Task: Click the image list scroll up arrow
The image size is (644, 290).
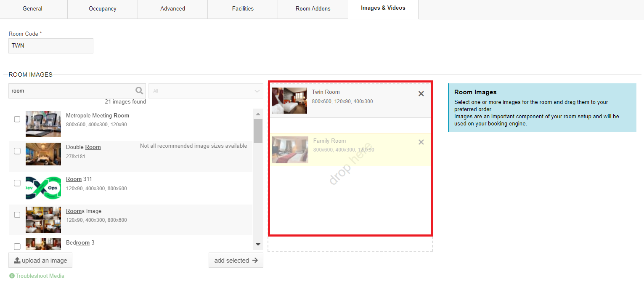Action: tap(258, 114)
